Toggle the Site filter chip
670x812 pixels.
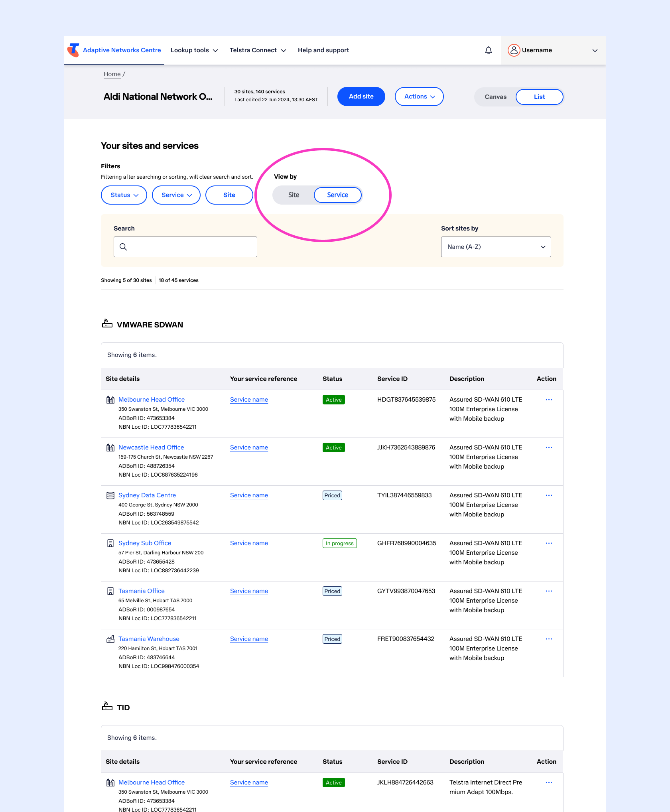229,195
